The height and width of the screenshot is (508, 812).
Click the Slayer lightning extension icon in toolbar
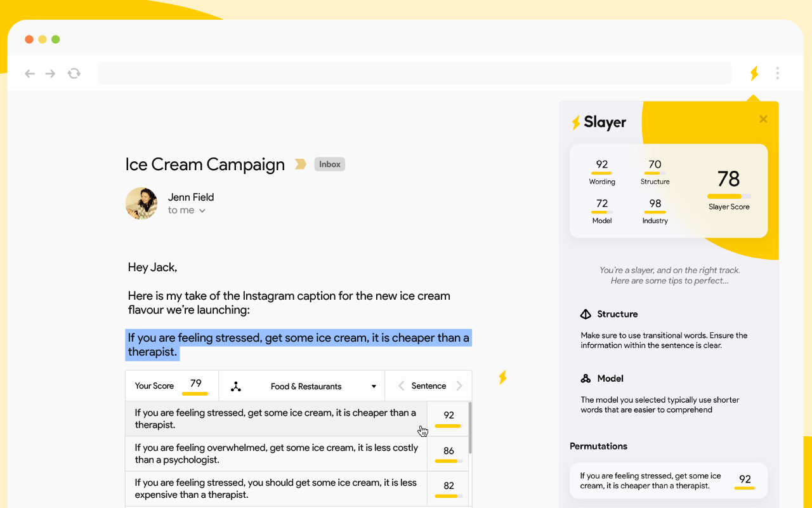pos(754,74)
